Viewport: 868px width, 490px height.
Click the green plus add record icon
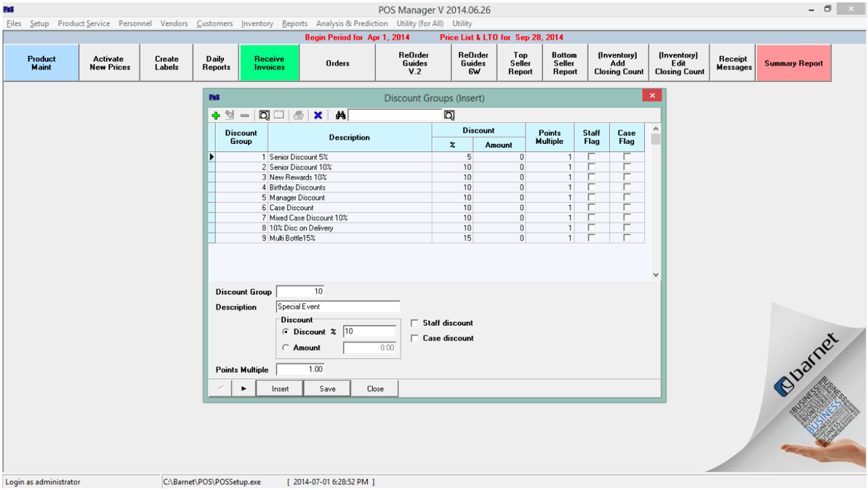point(216,115)
